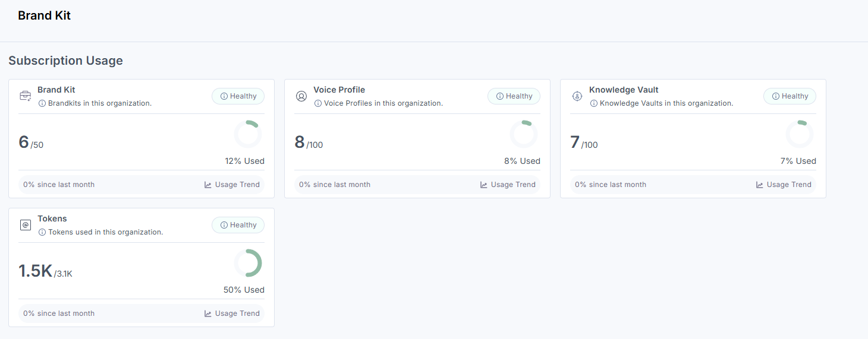This screenshot has height=339, width=868.
Task: Click the 'Brand Kit' page title
Action: pyautogui.click(x=44, y=16)
